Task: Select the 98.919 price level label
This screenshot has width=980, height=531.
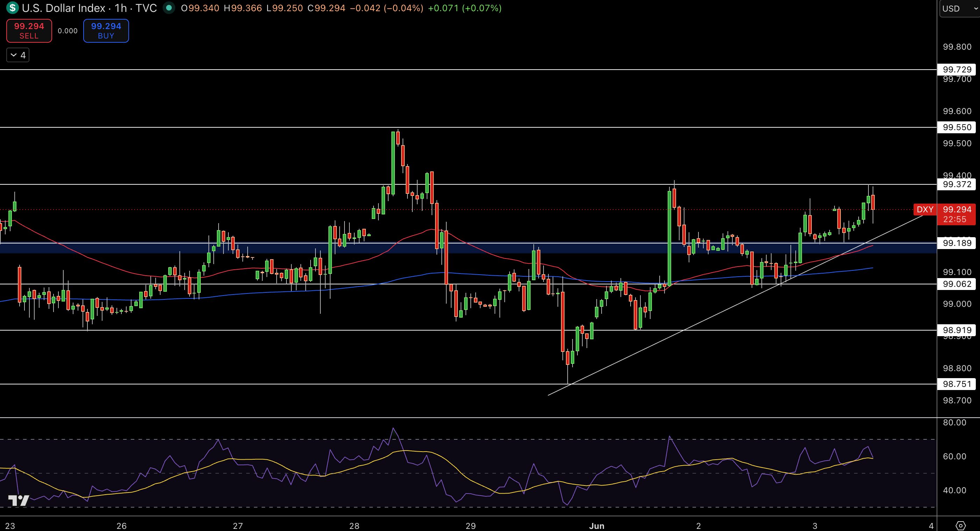Action: pyautogui.click(x=957, y=330)
